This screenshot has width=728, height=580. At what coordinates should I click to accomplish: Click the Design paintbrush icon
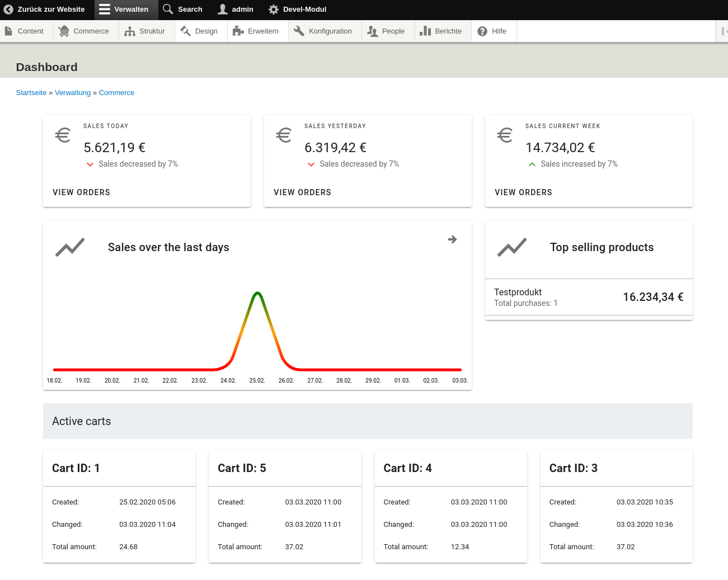(x=186, y=31)
